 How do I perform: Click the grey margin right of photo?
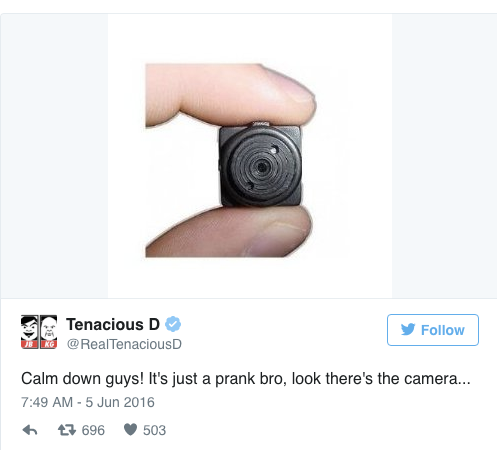coord(444,156)
